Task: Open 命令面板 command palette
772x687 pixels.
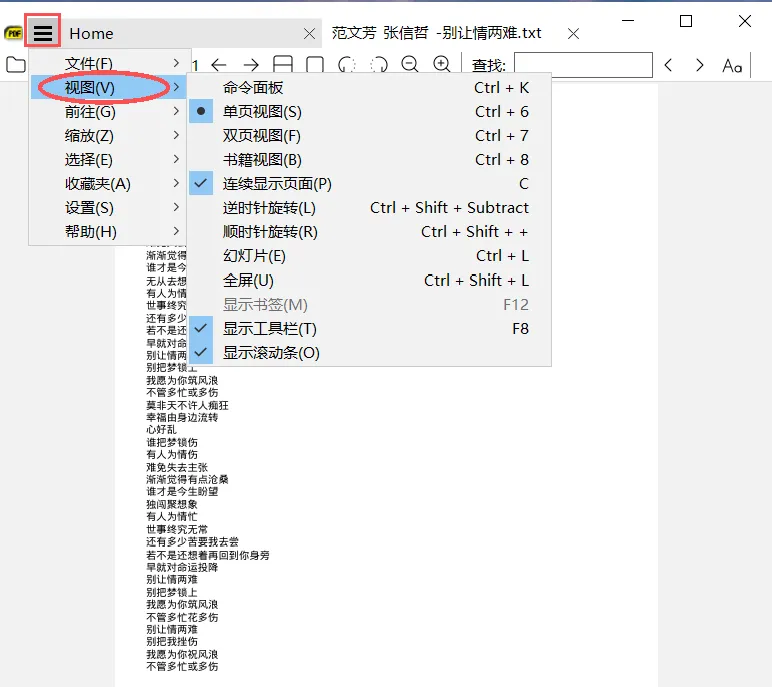Action: click(x=369, y=88)
